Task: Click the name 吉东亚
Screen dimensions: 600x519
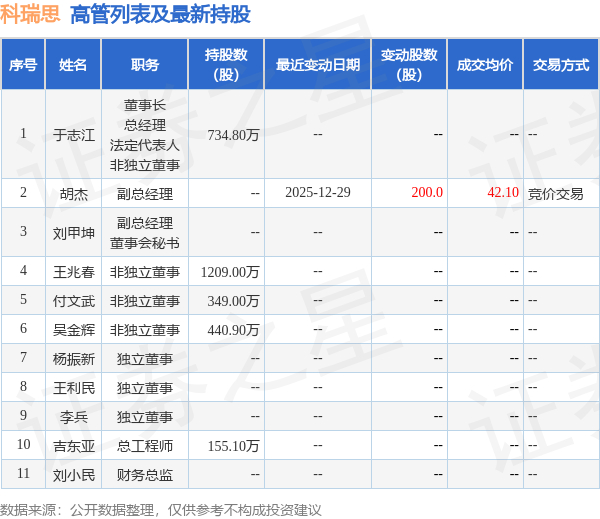Action: 74,446
